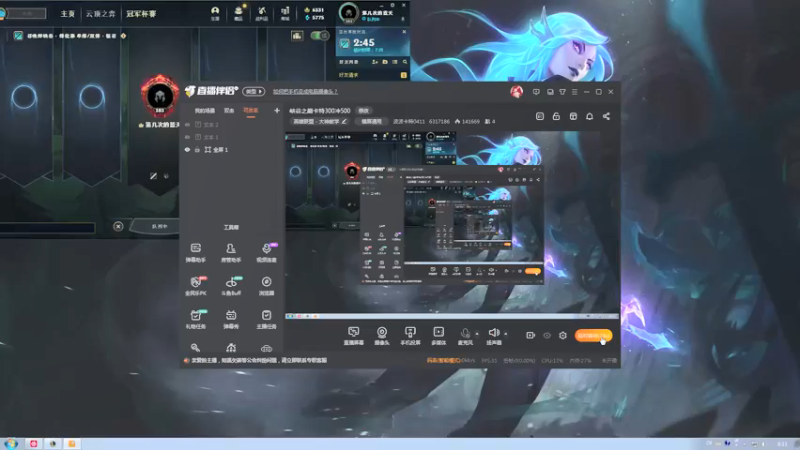Toggle preview eye icon beside settings
Screen dimensions: 800x450
tap(547, 335)
